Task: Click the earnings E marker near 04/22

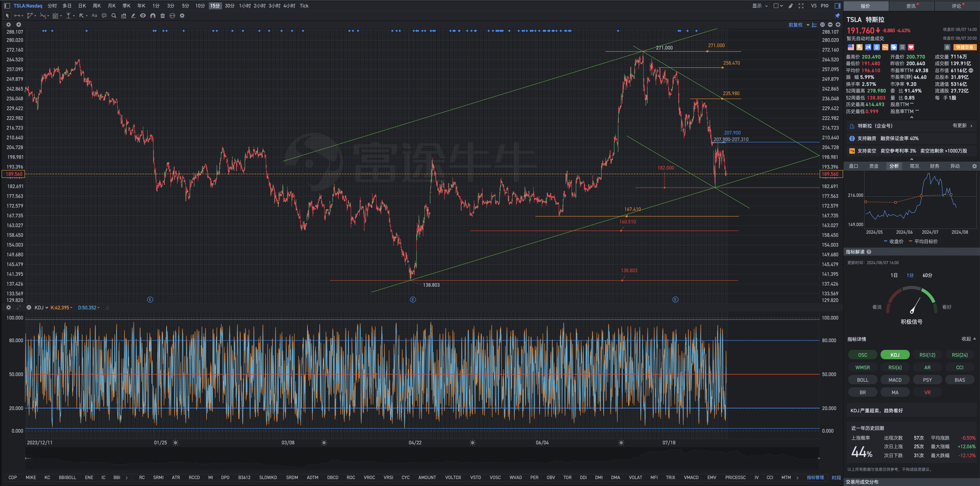Action: coord(413,300)
